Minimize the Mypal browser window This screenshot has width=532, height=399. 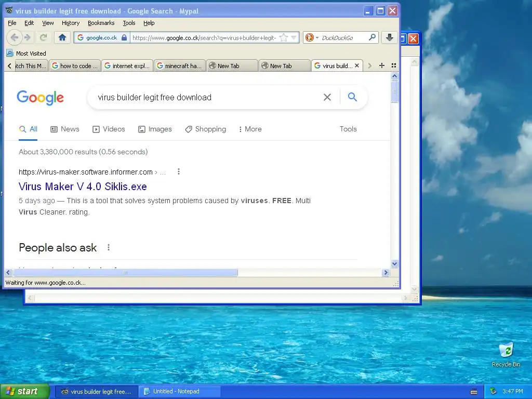click(368, 11)
